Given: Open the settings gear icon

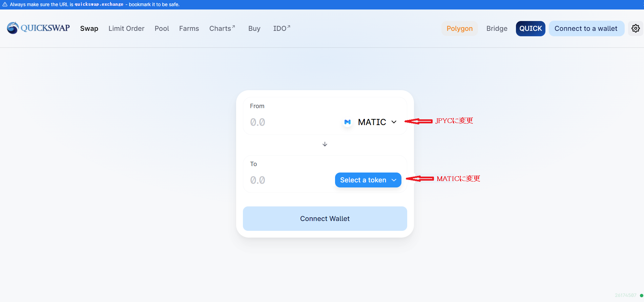Looking at the screenshot, I should 636,28.
